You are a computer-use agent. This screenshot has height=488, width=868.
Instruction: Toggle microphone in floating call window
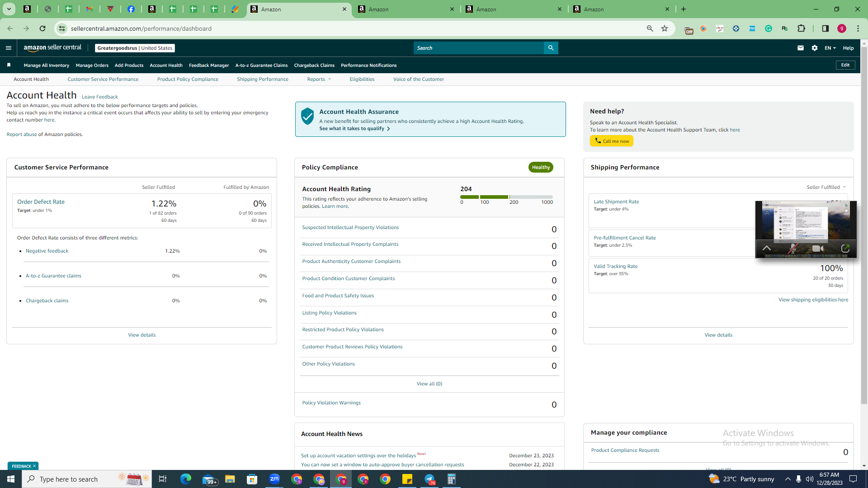tap(793, 249)
